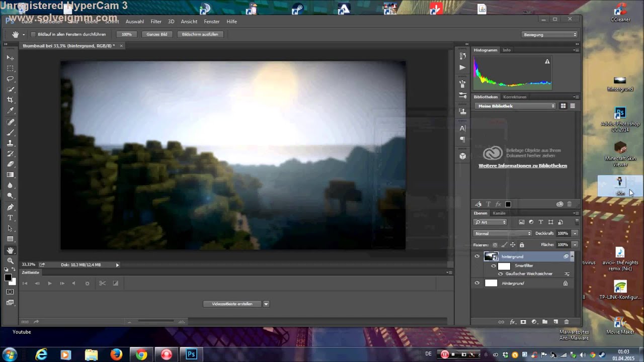Image resolution: width=644 pixels, height=362 pixels.
Task: Click Bildschirm ausfüllen button
Action: pyautogui.click(x=200, y=35)
